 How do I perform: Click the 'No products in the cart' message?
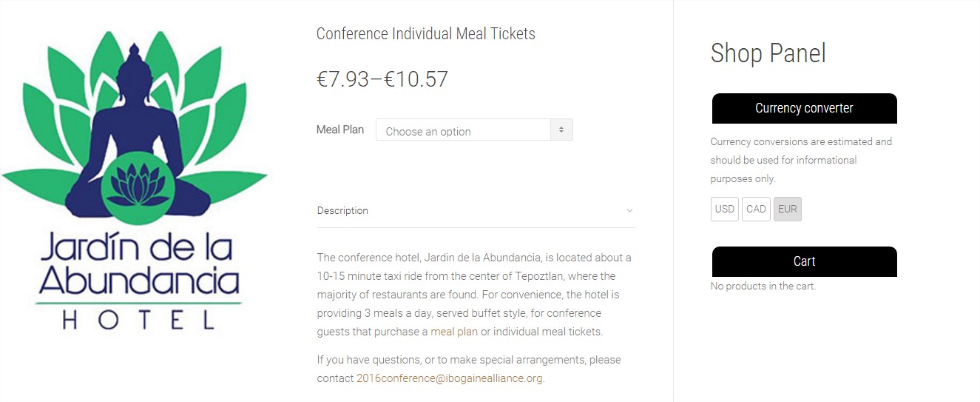pyautogui.click(x=763, y=286)
